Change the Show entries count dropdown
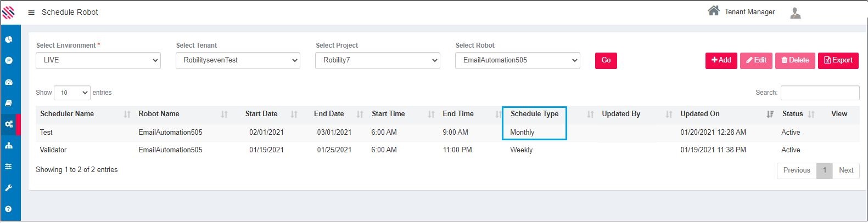Screen dimensions: 868x223 72,93
